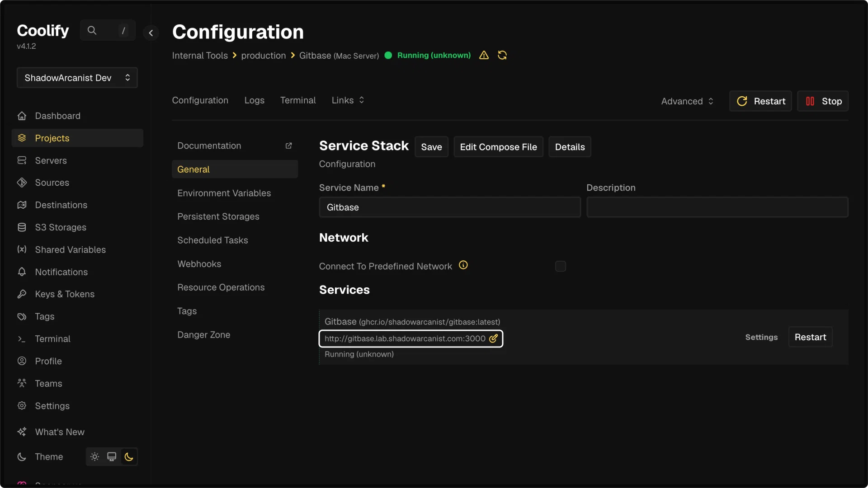
Task: Expand the Advanced dropdown
Action: 687,101
